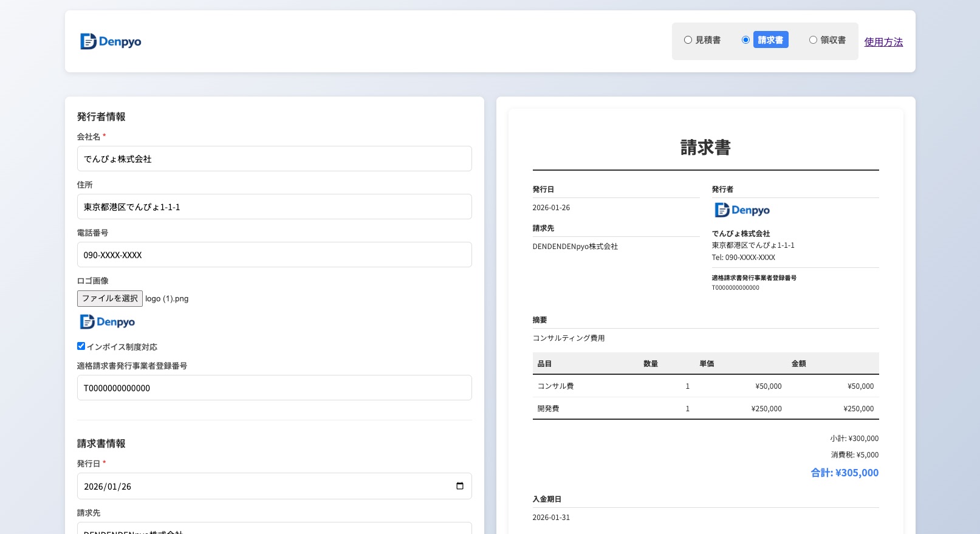Click the 適格請求書発行事業者登録番号 input field
980x534 pixels.
coord(274,388)
